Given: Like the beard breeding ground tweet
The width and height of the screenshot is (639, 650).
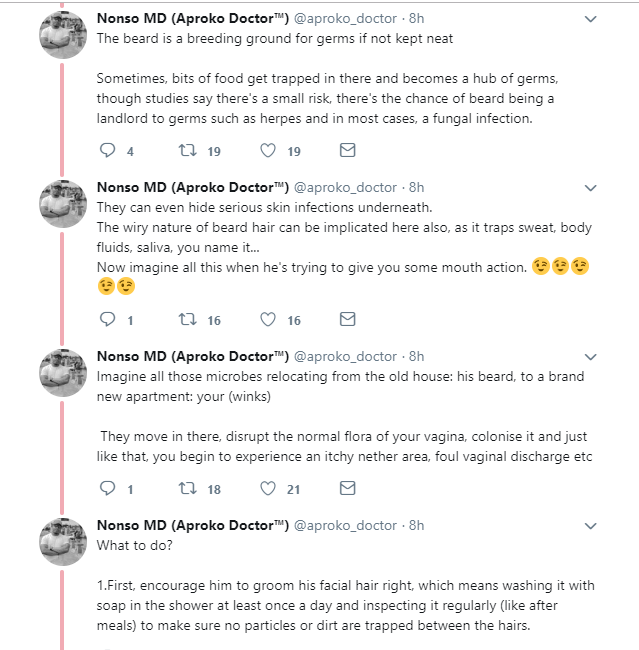Looking at the screenshot, I should click(x=268, y=151).
